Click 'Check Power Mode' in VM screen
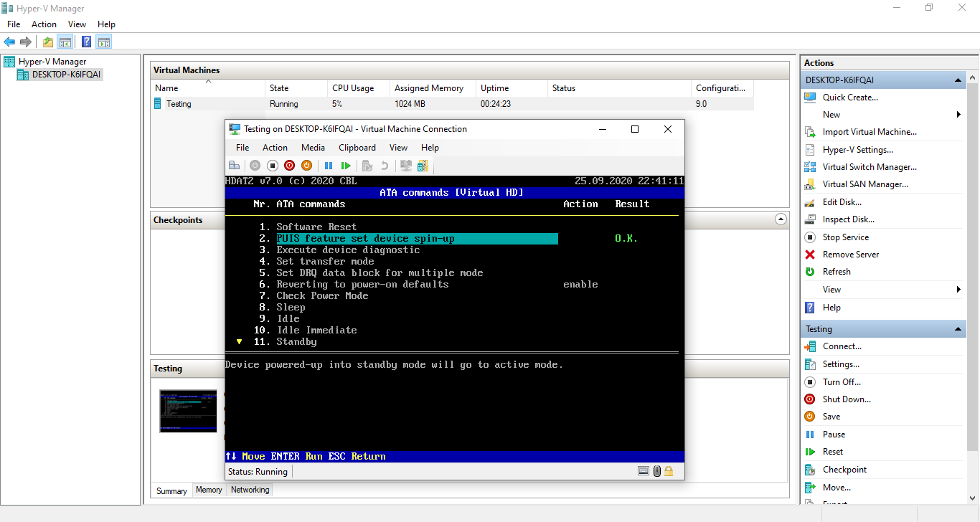Screen dimensions: 980x522 [322, 295]
